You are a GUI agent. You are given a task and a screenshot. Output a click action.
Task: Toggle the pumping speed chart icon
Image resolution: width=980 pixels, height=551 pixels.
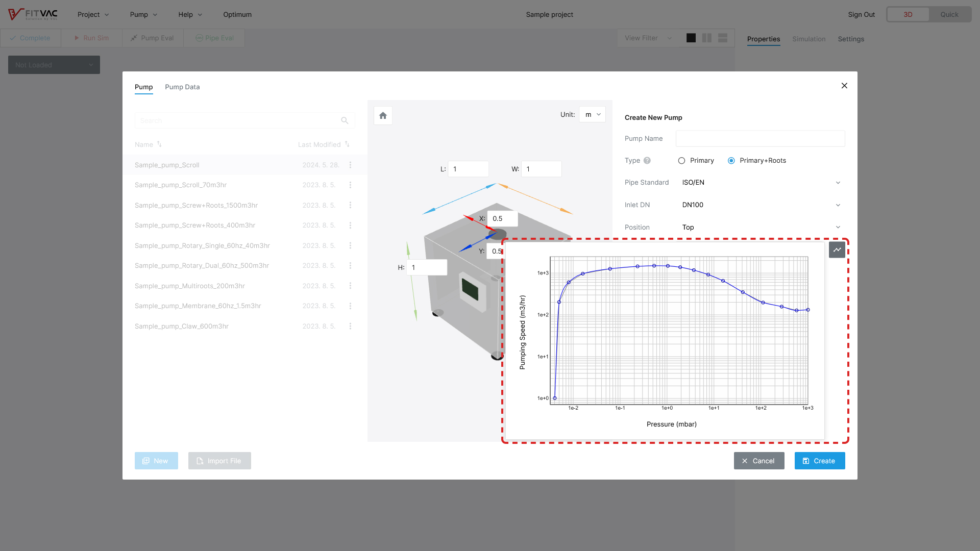tap(837, 250)
